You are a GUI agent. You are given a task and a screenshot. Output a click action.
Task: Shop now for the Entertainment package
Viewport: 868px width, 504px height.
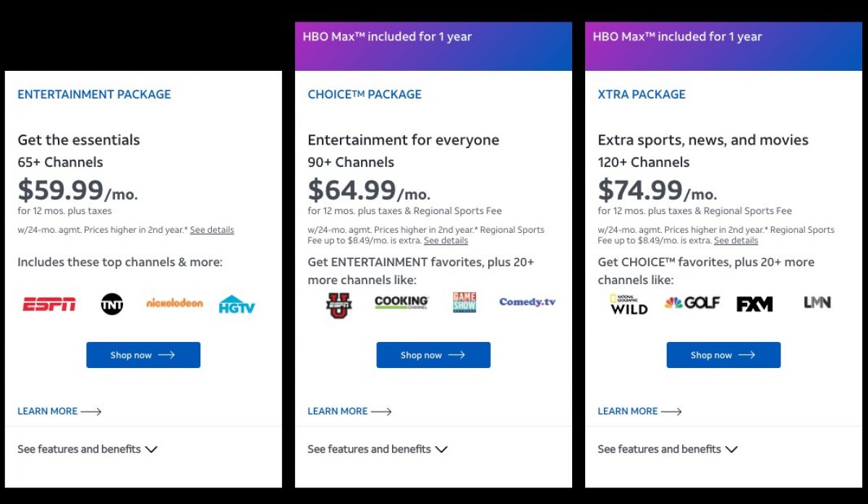pos(143,355)
